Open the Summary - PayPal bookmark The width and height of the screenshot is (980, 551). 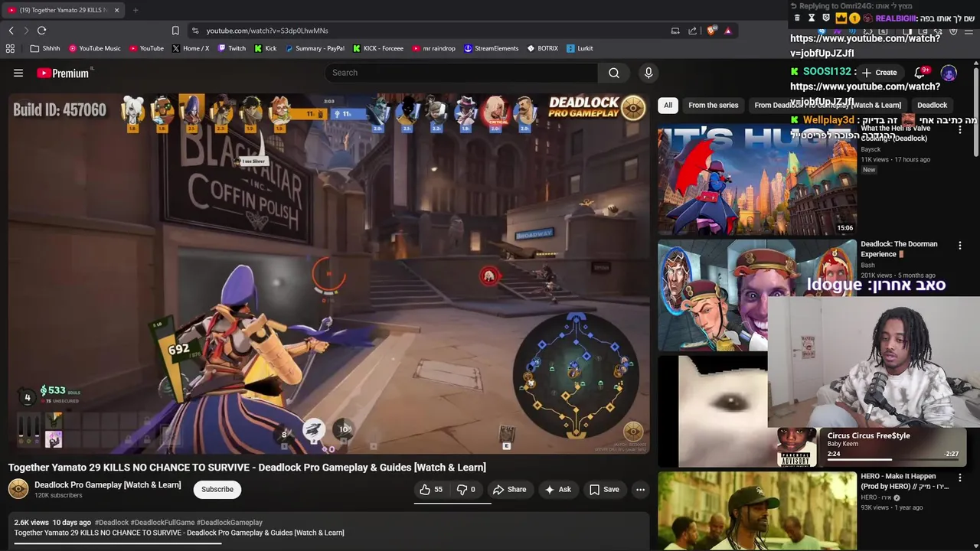315,48
